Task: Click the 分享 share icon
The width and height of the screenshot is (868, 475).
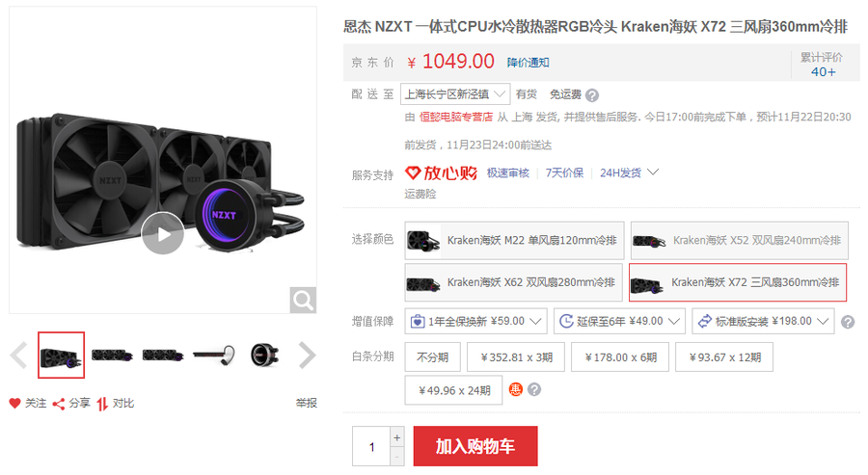Action: click(59, 404)
